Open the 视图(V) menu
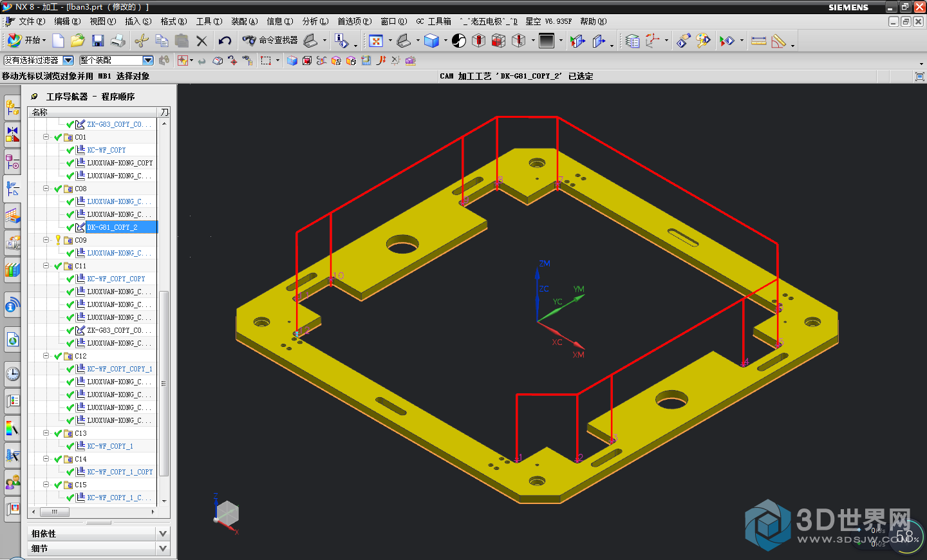The height and width of the screenshot is (560, 927). (x=103, y=21)
